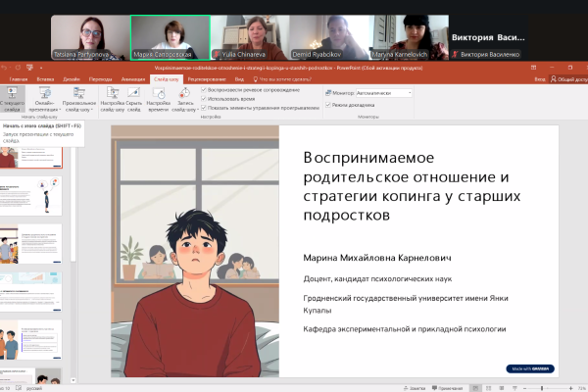This screenshot has height=392, width=588.
Task: Click the Online Presentation icon
Action: [x=43, y=96]
